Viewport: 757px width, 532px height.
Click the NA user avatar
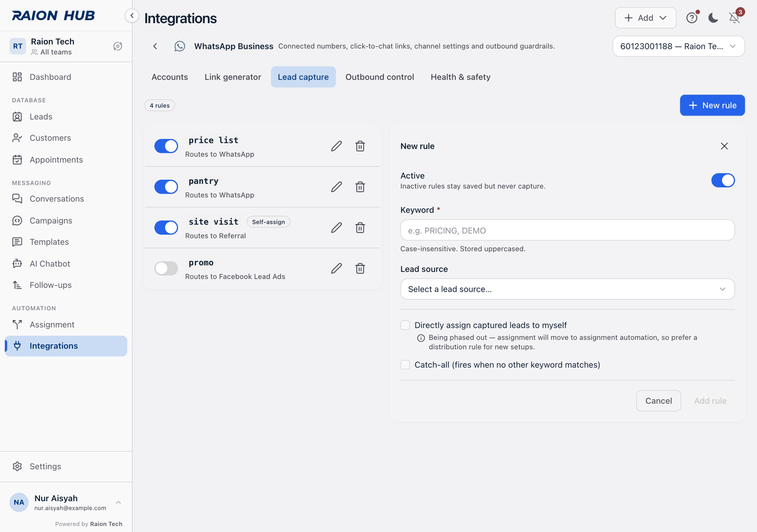[x=19, y=503]
